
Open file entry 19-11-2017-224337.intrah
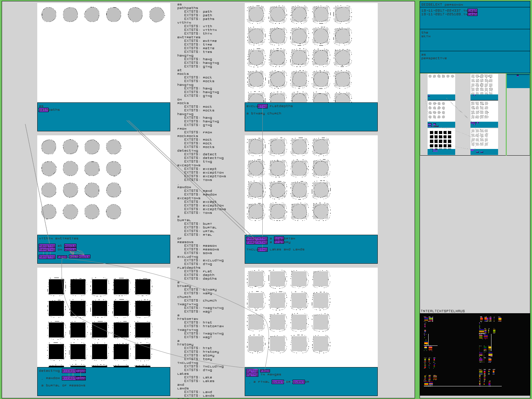click(x=449, y=11)
